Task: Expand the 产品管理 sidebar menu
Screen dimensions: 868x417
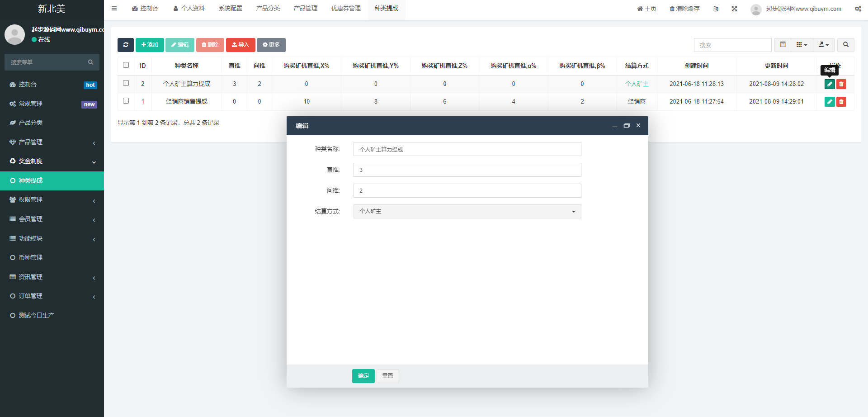Action: tap(52, 142)
